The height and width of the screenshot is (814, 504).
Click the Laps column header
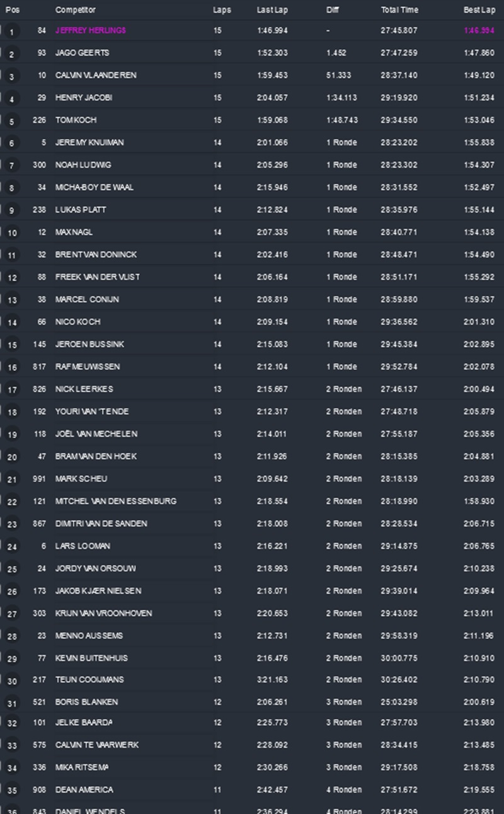pyautogui.click(x=222, y=10)
